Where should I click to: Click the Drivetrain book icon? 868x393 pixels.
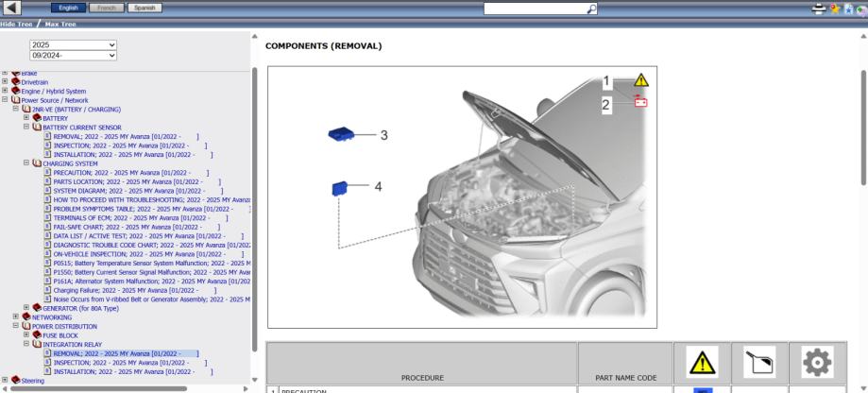15,82
